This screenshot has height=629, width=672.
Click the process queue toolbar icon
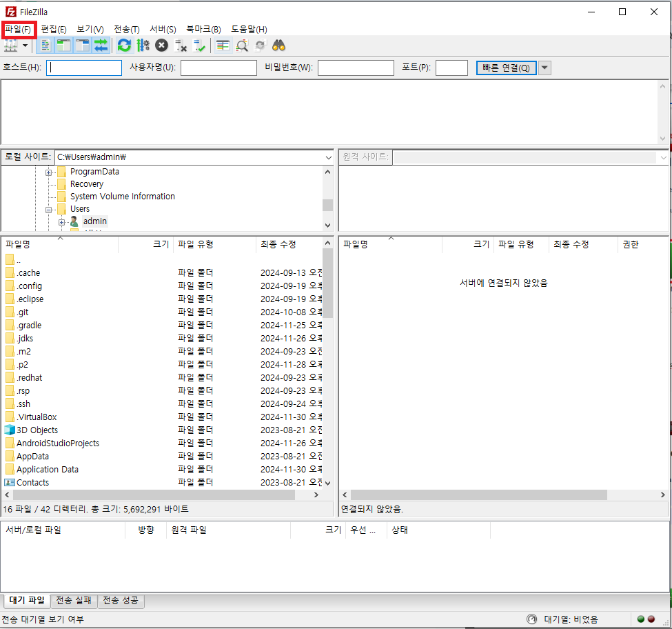(x=143, y=46)
